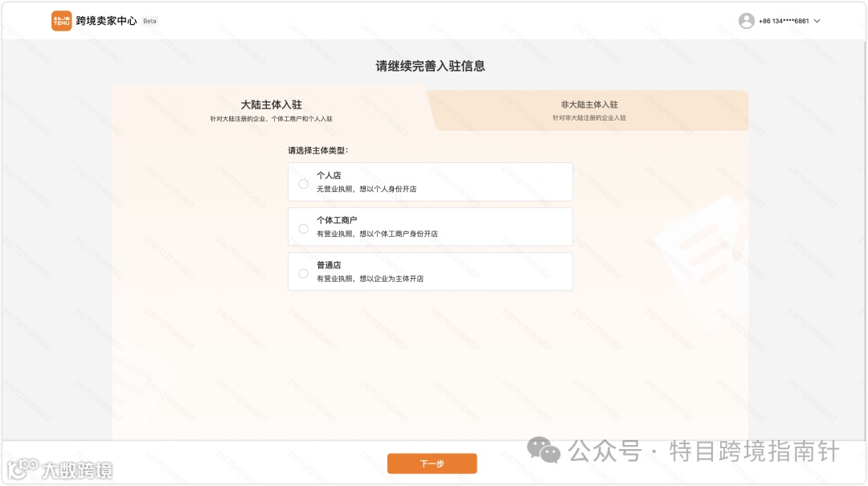This screenshot has width=868, height=486.
Task: Expand the menu beside phone number 6861
Action: 817,21
